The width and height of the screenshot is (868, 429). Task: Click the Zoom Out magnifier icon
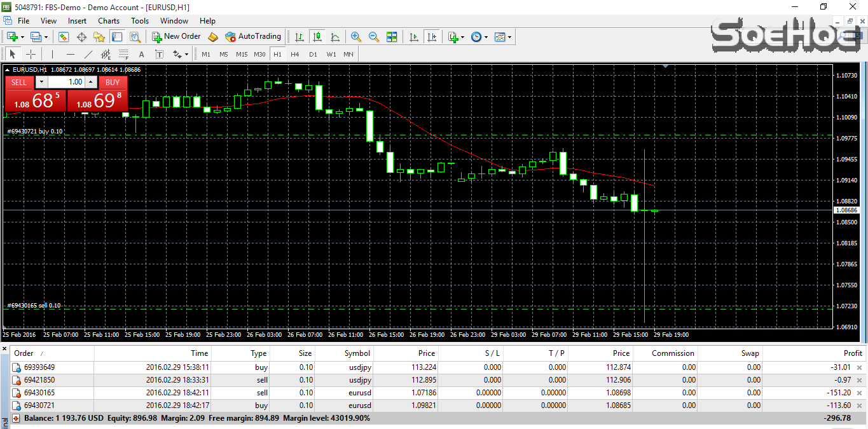(x=374, y=37)
